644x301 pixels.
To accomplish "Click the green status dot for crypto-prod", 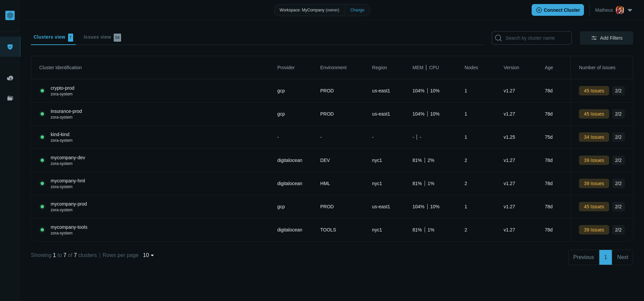I will coord(42,91).
